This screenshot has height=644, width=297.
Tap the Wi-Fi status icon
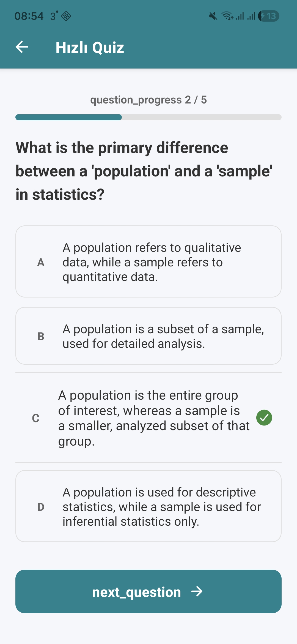(227, 16)
